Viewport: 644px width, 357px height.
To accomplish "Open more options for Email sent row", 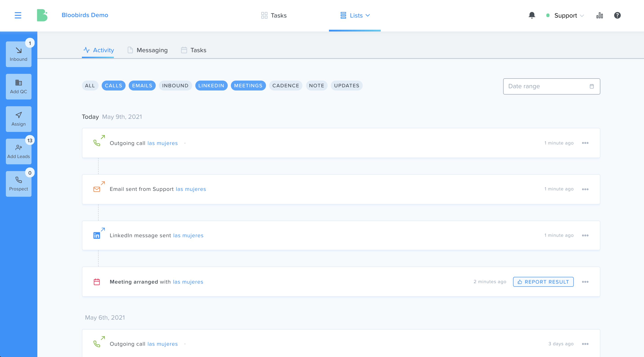I will 585,189.
